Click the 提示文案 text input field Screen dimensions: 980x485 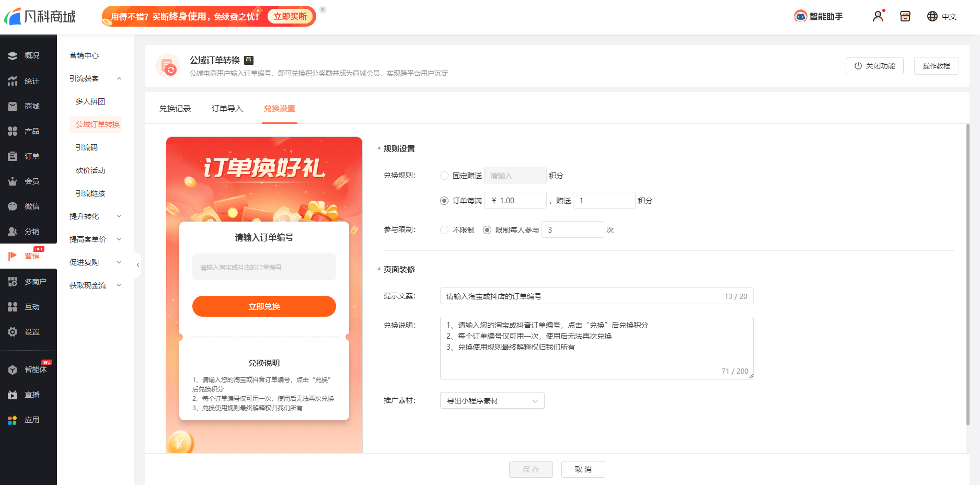click(580, 296)
